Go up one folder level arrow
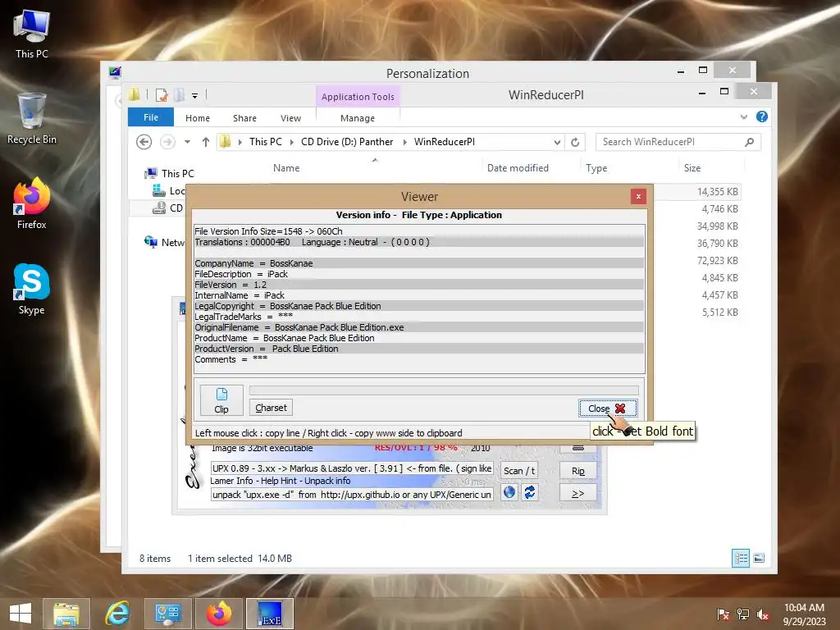The image size is (840, 630). (x=206, y=142)
